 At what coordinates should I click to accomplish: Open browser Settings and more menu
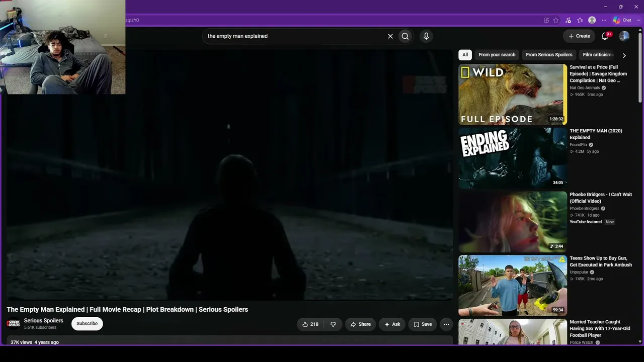(604, 20)
